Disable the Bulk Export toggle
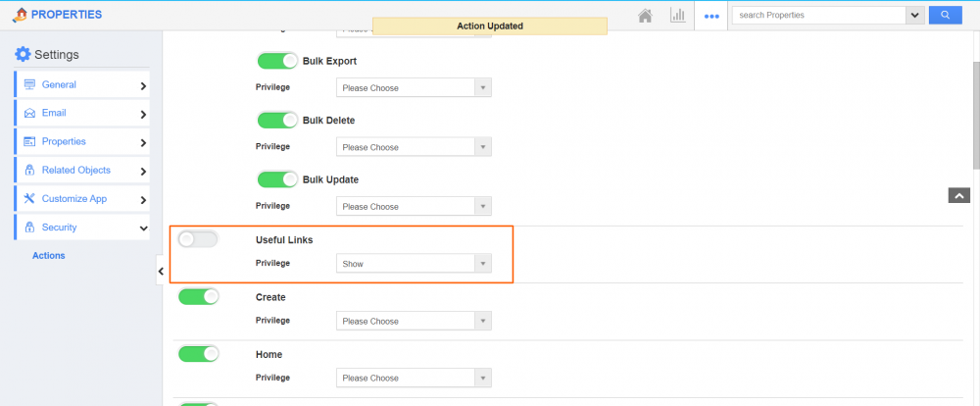Screen dimensions: 980x406 pos(277,62)
